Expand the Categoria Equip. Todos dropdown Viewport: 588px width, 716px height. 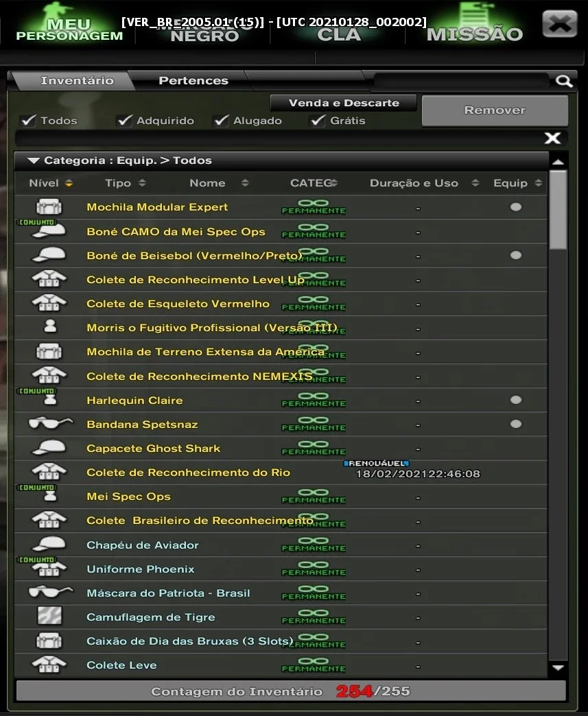pos(34,160)
